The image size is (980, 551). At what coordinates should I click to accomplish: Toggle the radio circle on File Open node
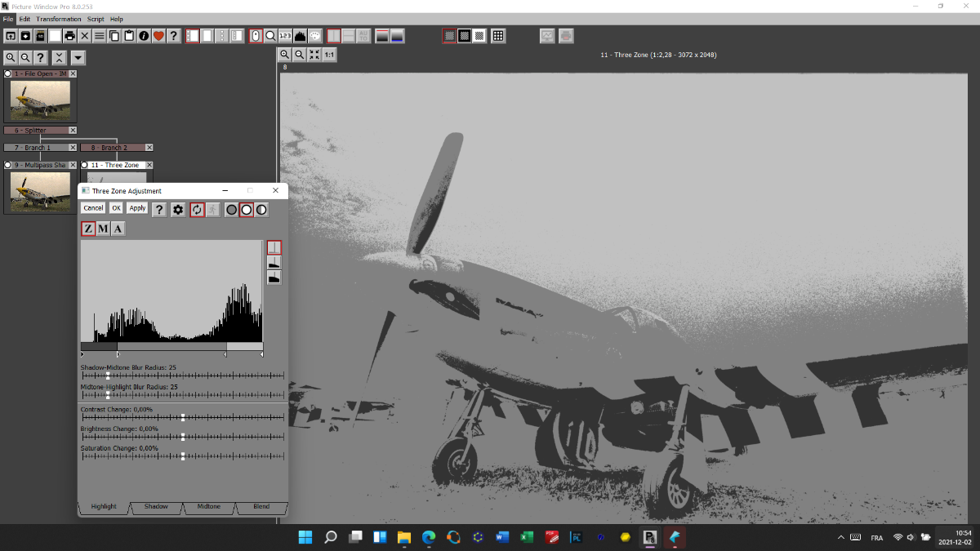8,73
